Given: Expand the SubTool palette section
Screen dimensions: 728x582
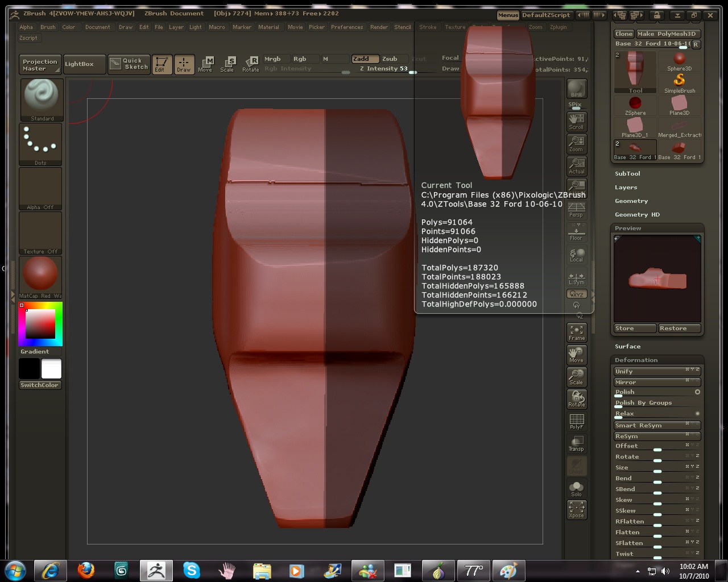Looking at the screenshot, I should (627, 174).
